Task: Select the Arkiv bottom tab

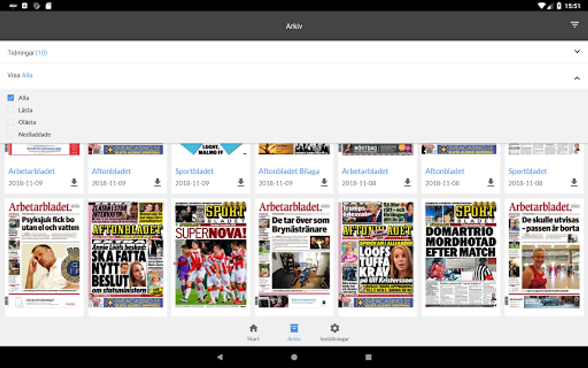Action: [294, 332]
